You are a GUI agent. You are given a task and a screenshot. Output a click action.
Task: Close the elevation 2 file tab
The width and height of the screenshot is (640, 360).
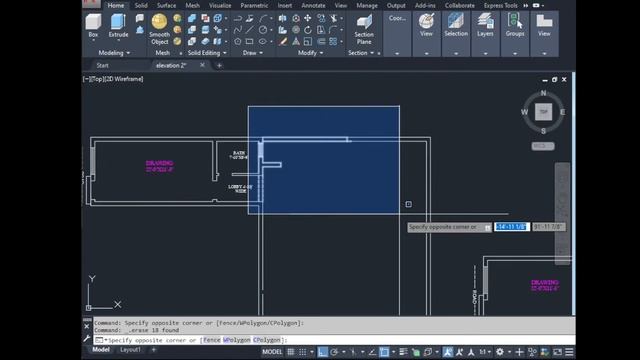202,65
